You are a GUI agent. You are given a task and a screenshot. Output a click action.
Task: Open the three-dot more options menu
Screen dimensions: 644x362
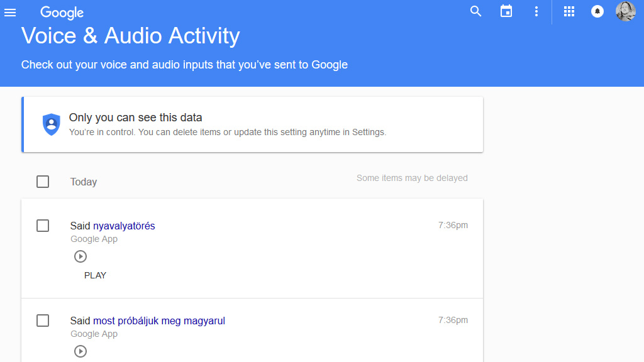tap(536, 11)
